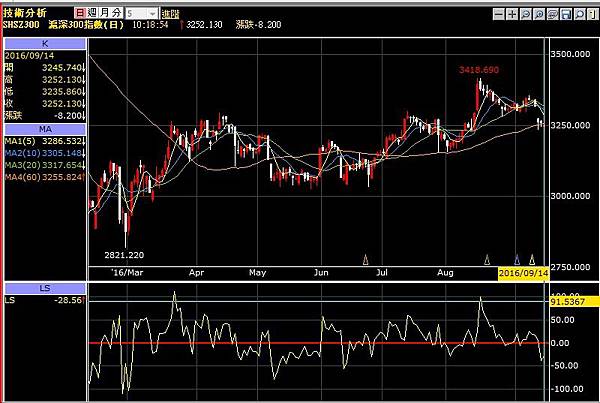The height and width of the screenshot is (403, 600).
Task: Save the chart with the floppy disk icon
Action: 566,14
